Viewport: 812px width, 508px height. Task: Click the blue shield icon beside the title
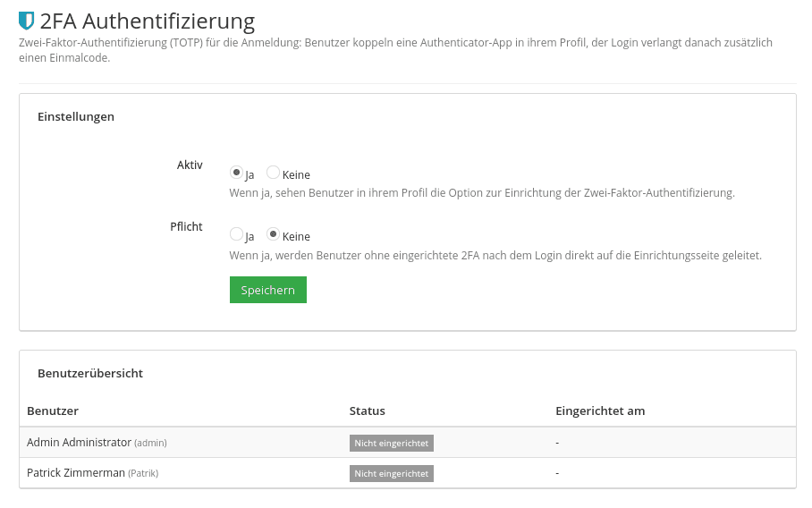click(x=27, y=21)
